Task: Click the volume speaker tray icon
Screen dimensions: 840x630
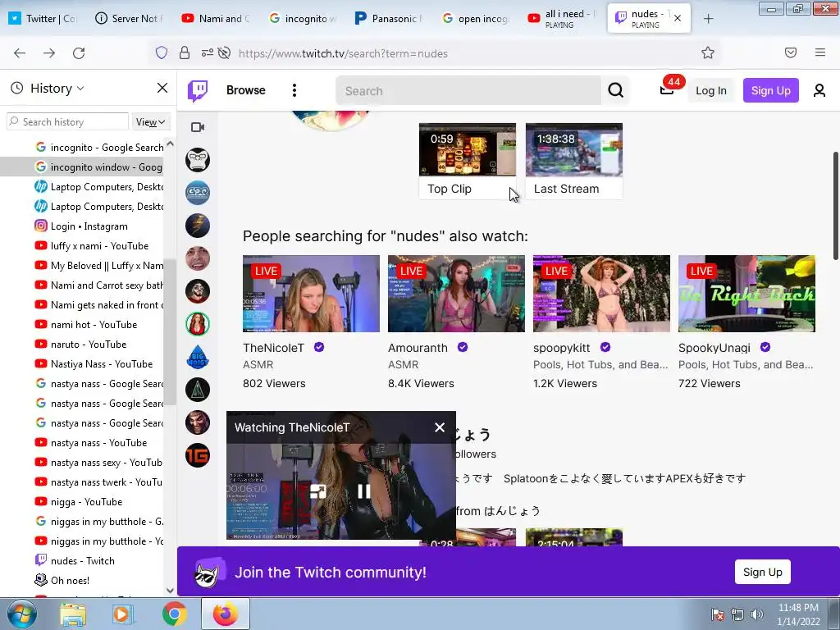Action: pyautogui.click(x=757, y=614)
